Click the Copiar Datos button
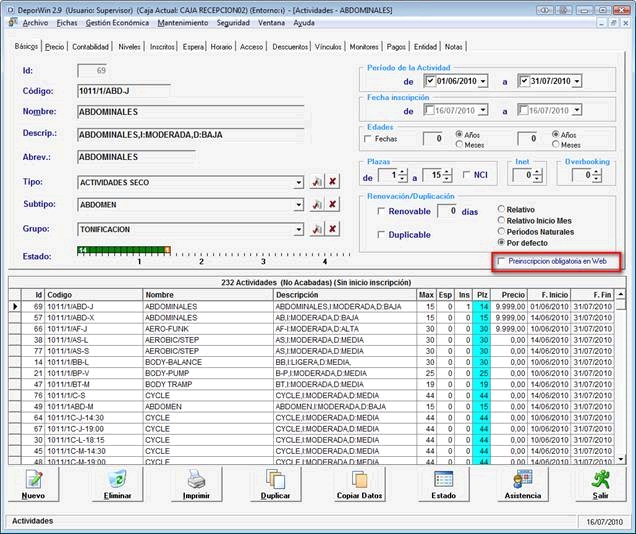Viewport: 636px width, 534px height. tap(359, 484)
